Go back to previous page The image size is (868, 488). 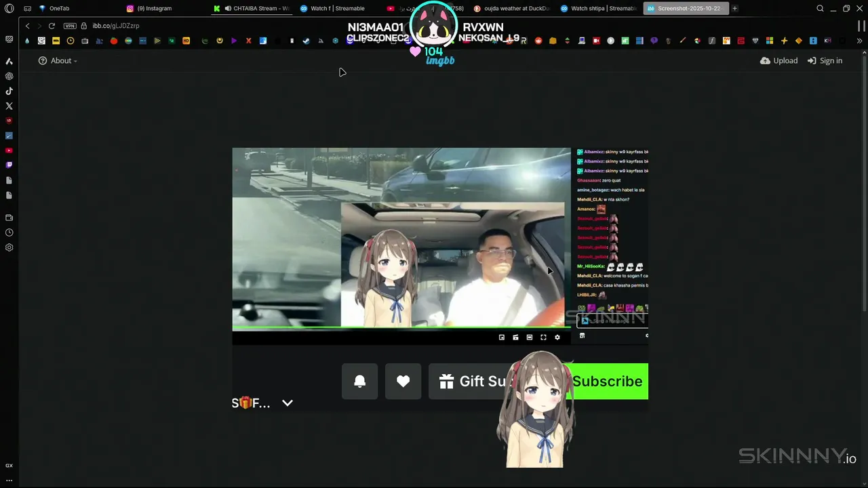[27, 26]
